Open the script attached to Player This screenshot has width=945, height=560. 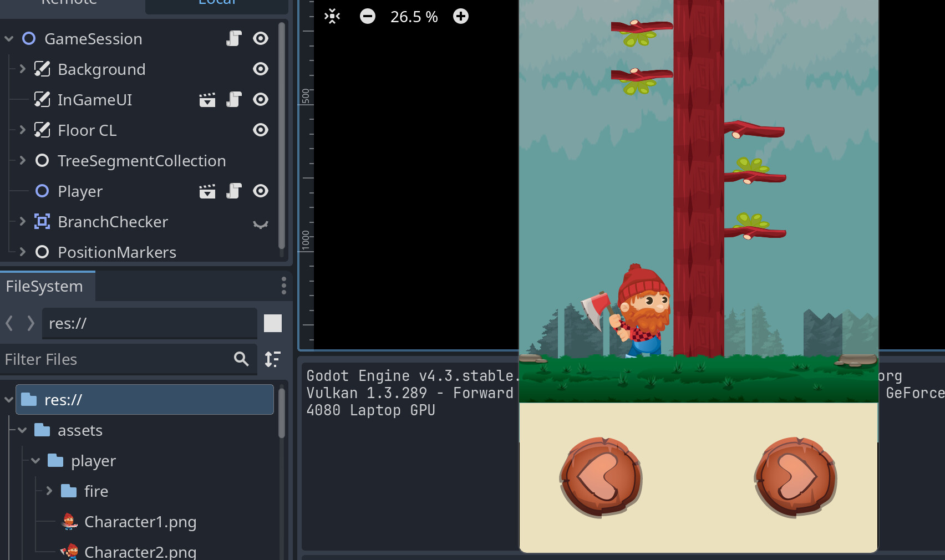tap(233, 191)
